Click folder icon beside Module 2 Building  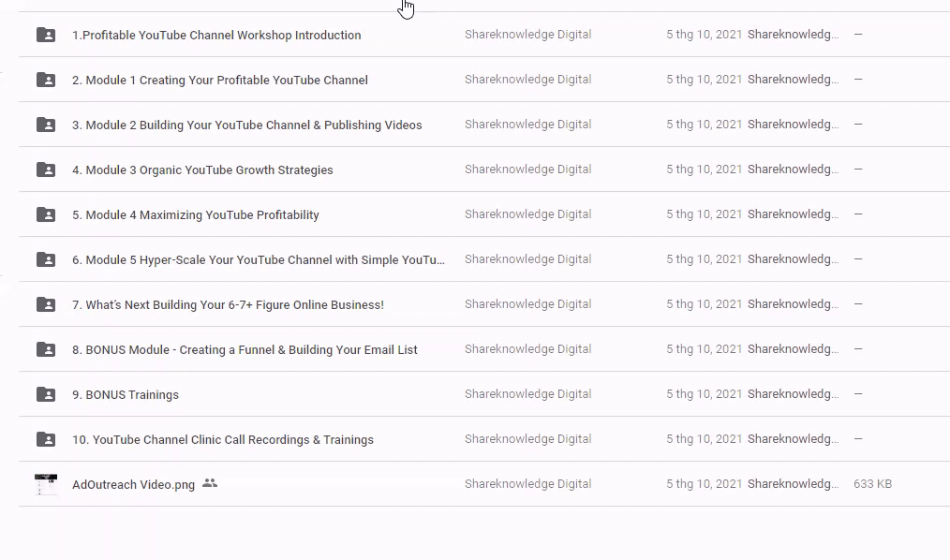click(x=46, y=125)
